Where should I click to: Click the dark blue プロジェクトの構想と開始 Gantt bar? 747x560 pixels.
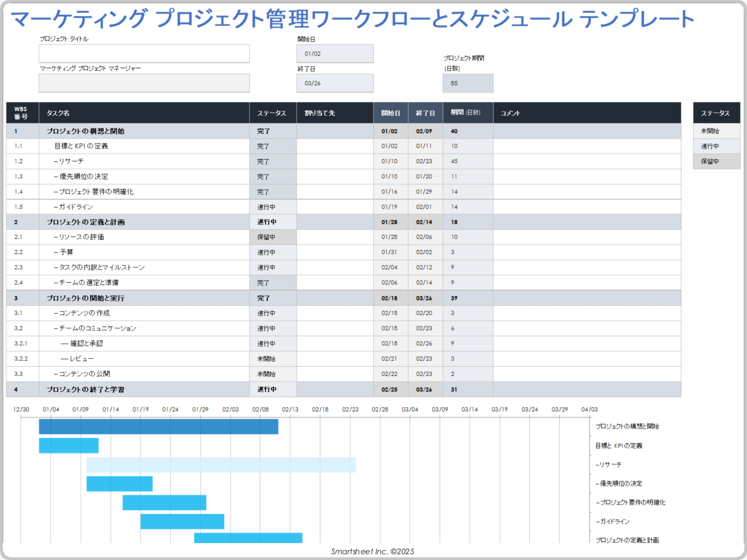point(158,427)
